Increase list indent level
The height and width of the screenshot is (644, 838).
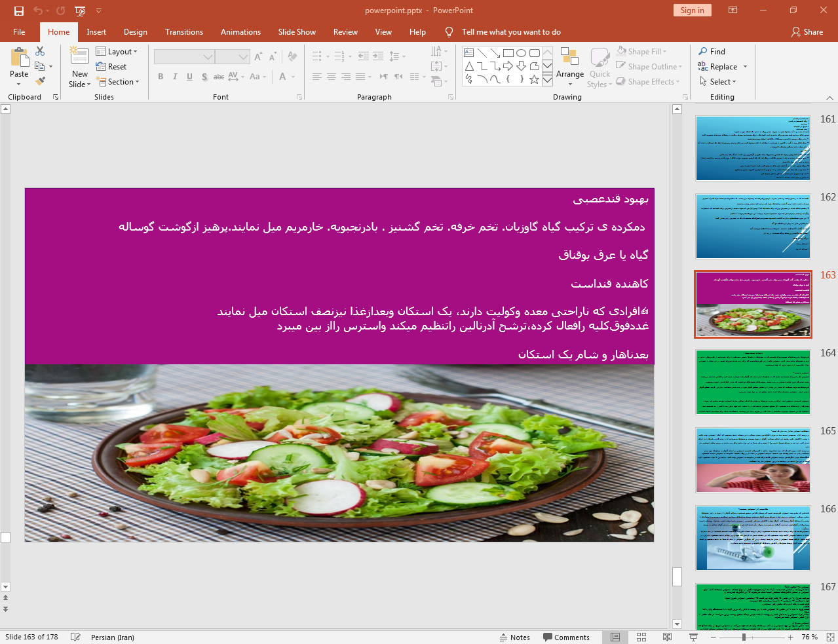pyautogui.click(x=378, y=57)
